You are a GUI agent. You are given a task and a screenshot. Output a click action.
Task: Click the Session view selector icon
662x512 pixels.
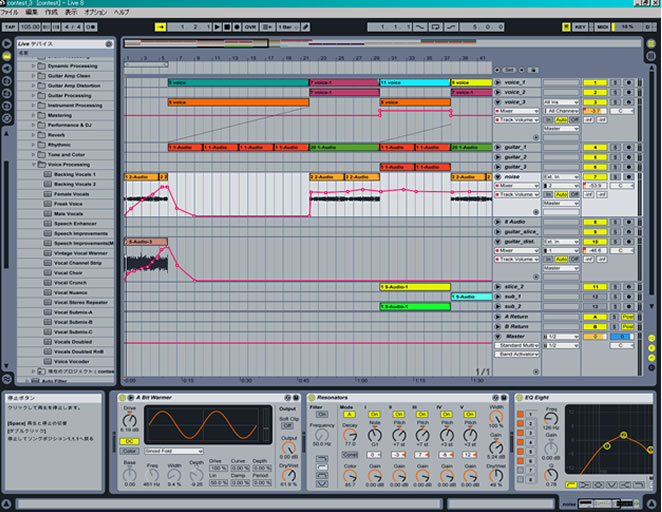pyautogui.click(x=651, y=56)
